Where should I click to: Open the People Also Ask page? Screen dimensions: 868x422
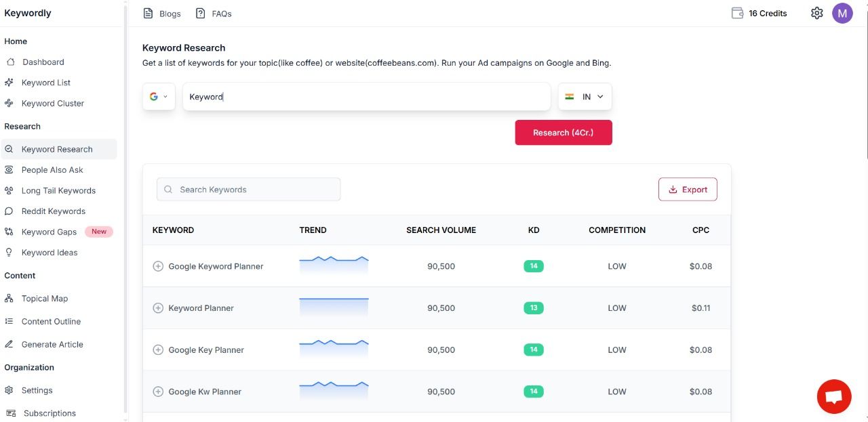point(52,170)
